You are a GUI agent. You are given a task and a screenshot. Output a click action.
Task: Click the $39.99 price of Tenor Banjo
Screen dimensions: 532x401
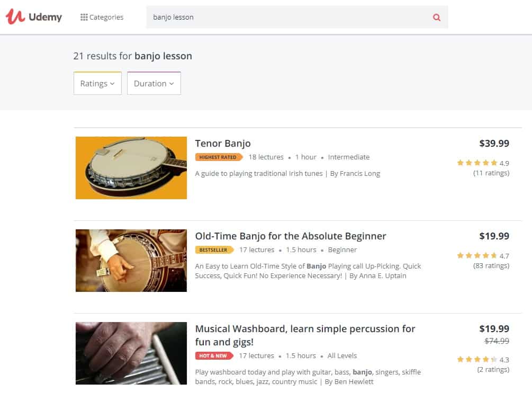pos(494,144)
